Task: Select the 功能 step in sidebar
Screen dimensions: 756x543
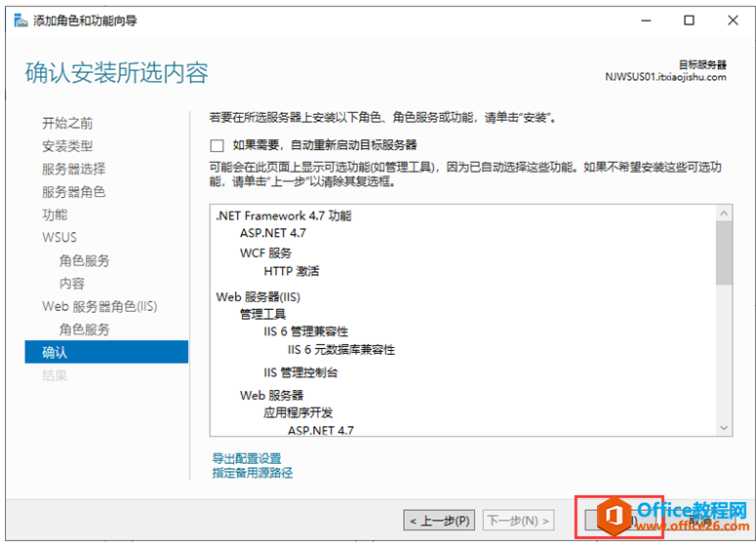Action: (x=55, y=214)
